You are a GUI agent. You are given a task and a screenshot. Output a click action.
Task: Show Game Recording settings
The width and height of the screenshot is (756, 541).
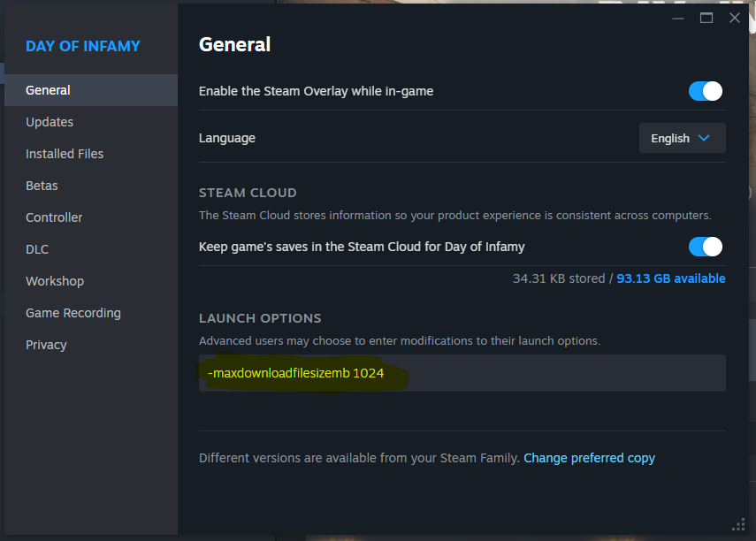coord(73,313)
